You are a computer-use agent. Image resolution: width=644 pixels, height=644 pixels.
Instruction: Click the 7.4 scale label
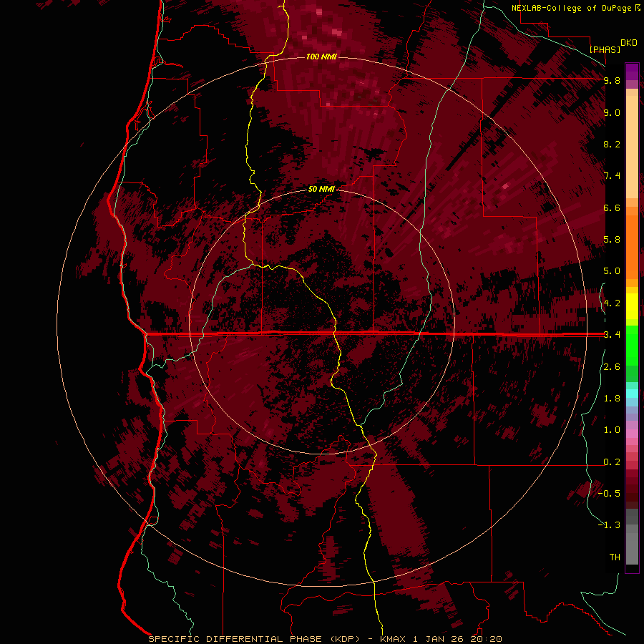tap(612, 176)
